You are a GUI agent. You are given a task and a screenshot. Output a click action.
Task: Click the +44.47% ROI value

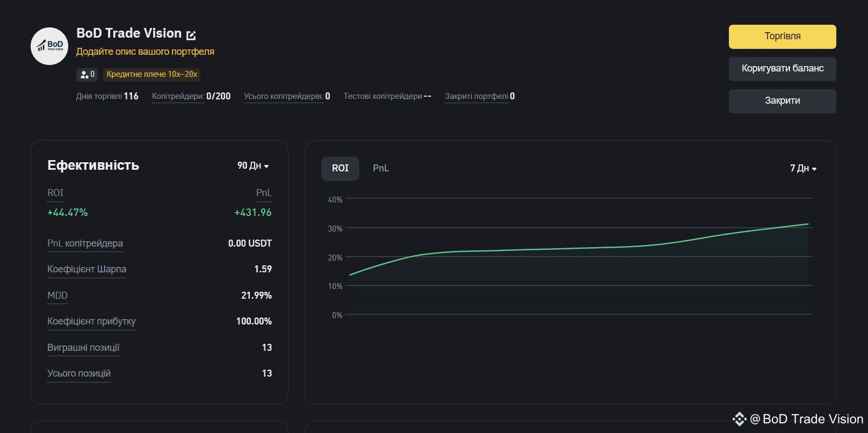coord(67,213)
